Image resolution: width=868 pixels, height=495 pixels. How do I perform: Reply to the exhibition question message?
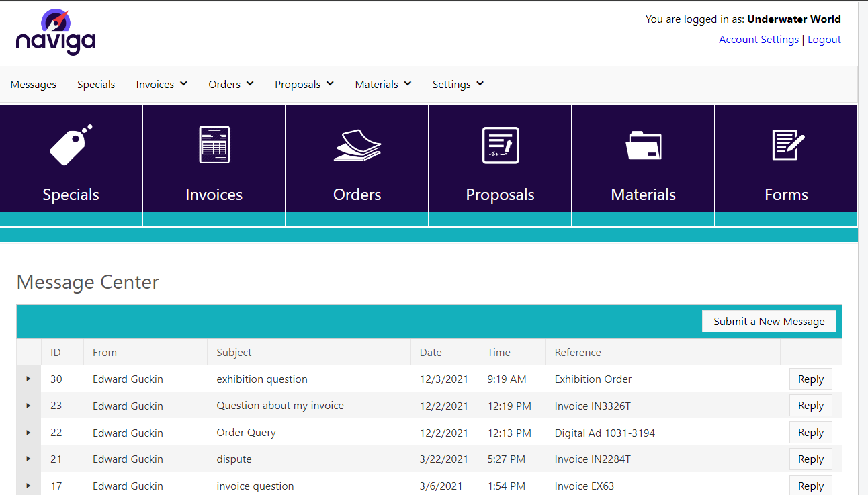(x=810, y=379)
